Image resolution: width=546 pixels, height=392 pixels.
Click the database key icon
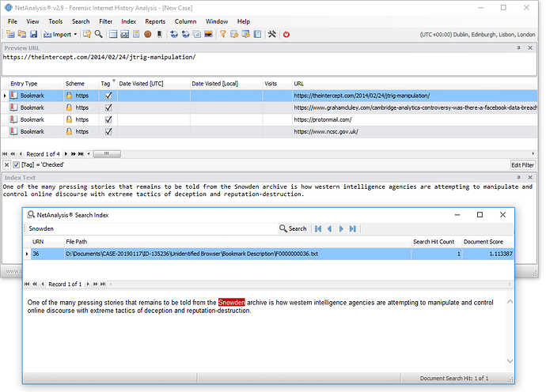(234, 34)
